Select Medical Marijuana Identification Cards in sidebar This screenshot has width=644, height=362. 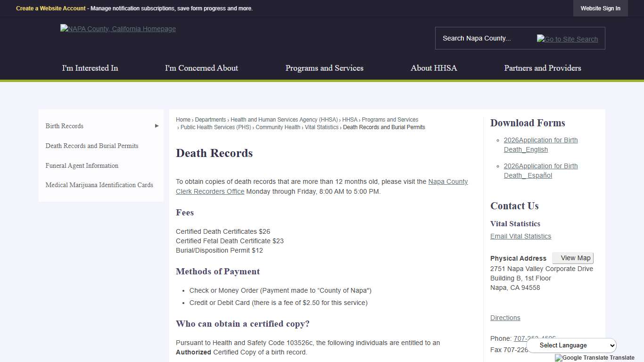pyautogui.click(x=99, y=185)
